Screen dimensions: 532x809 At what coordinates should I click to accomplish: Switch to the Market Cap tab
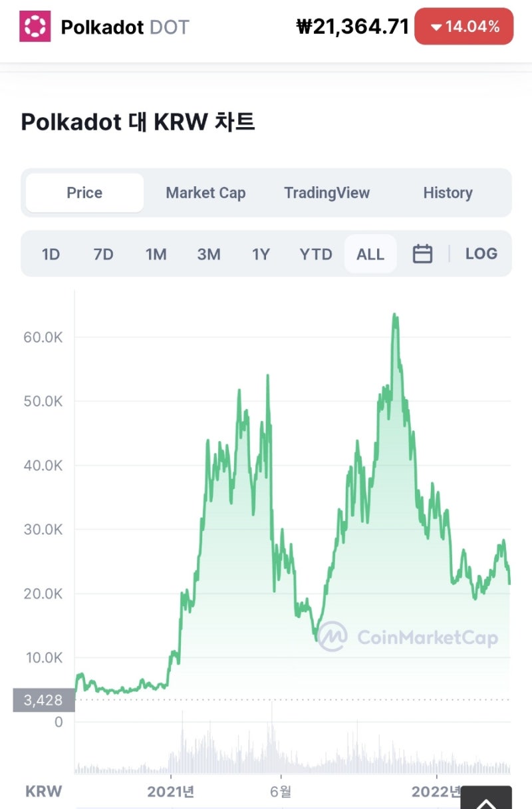[x=205, y=193]
